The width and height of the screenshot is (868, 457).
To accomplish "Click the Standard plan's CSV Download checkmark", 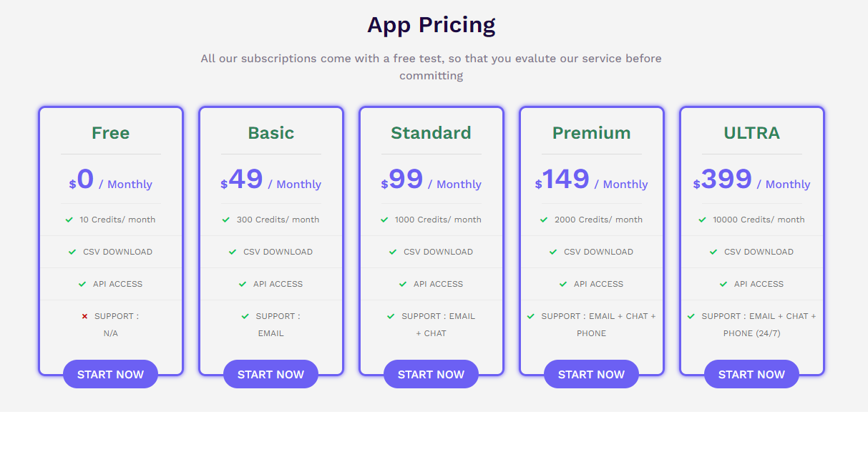I will [x=393, y=252].
